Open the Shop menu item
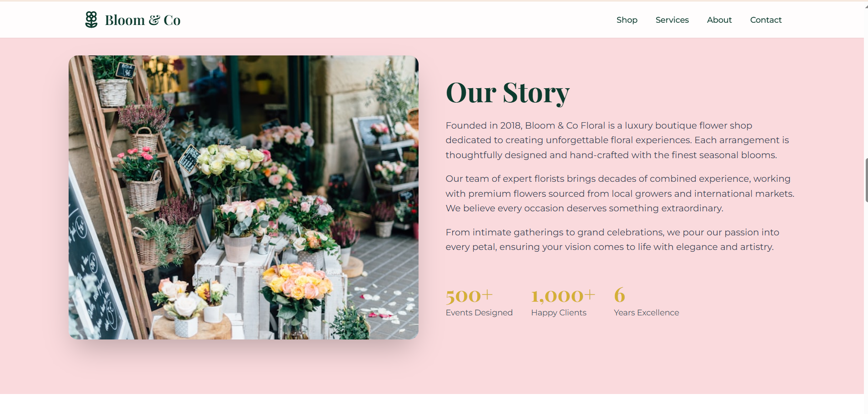 (x=627, y=20)
